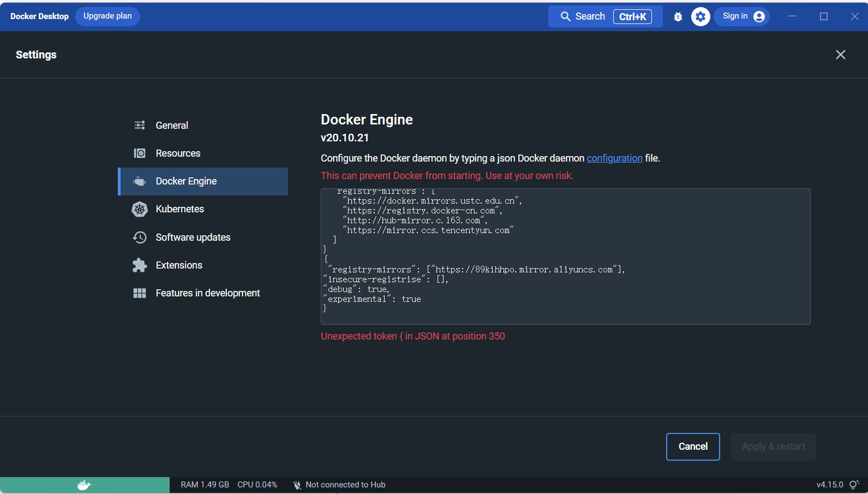The width and height of the screenshot is (868, 494).
Task: Click the aliyuncs mirror URL line
Action: [x=476, y=270]
